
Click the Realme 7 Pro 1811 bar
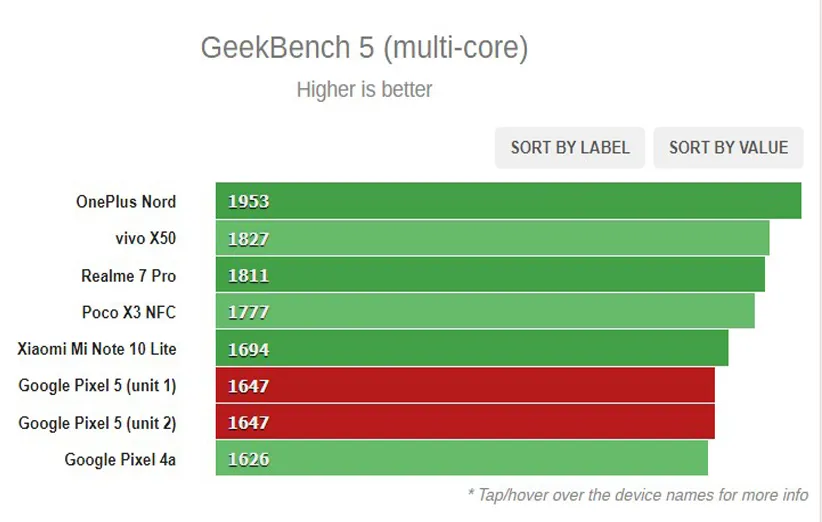point(490,275)
